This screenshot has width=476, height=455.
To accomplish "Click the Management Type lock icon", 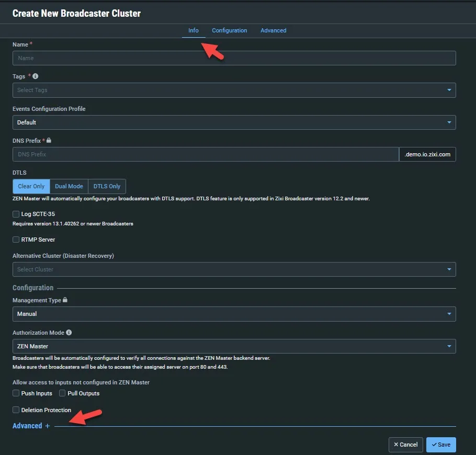I will pos(65,300).
